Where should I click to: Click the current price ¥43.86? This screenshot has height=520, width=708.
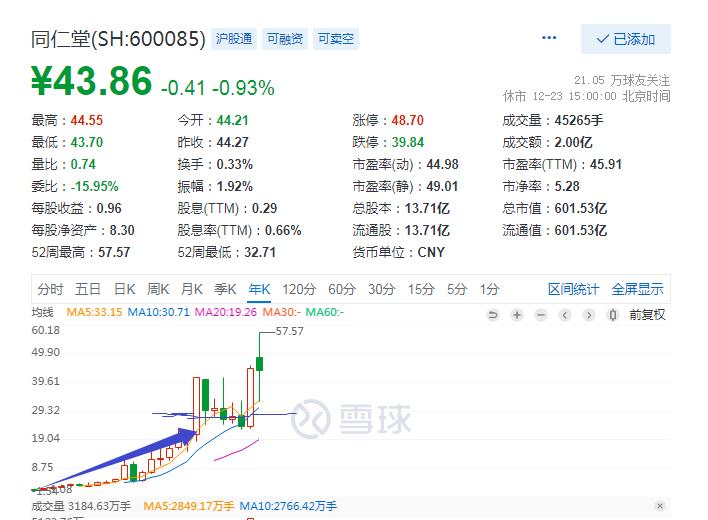tap(92, 81)
